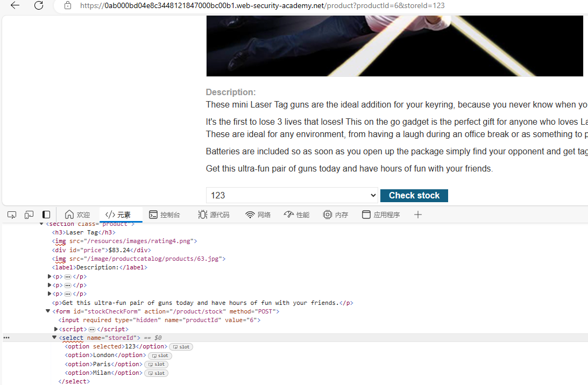Screen dimensions: 588x385
Task: Select the inspect element tool in DevTools
Action: 11,215
